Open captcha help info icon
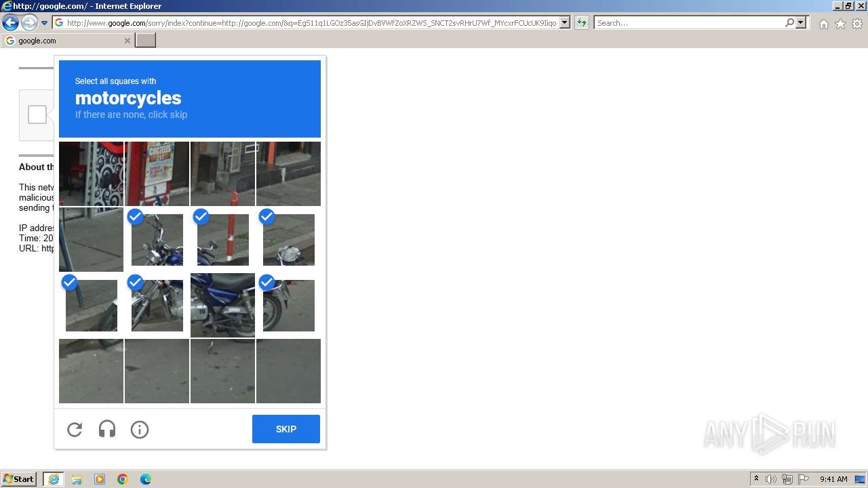Viewport: 868px width, 488px height. click(x=140, y=430)
